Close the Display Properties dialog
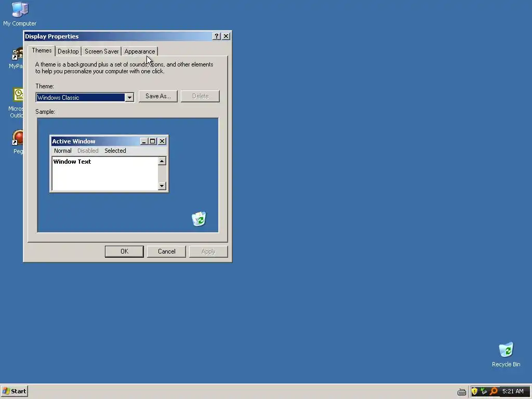 pos(226,36)
